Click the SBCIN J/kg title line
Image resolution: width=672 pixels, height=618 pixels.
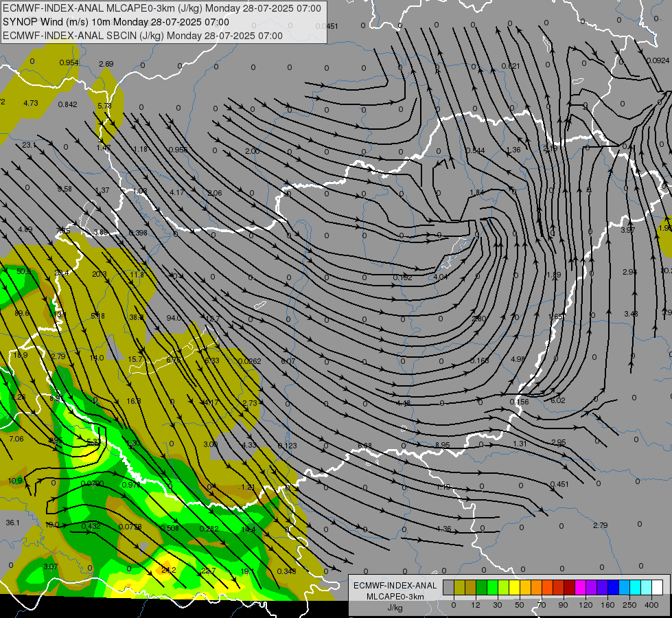[x=143, y=36]
